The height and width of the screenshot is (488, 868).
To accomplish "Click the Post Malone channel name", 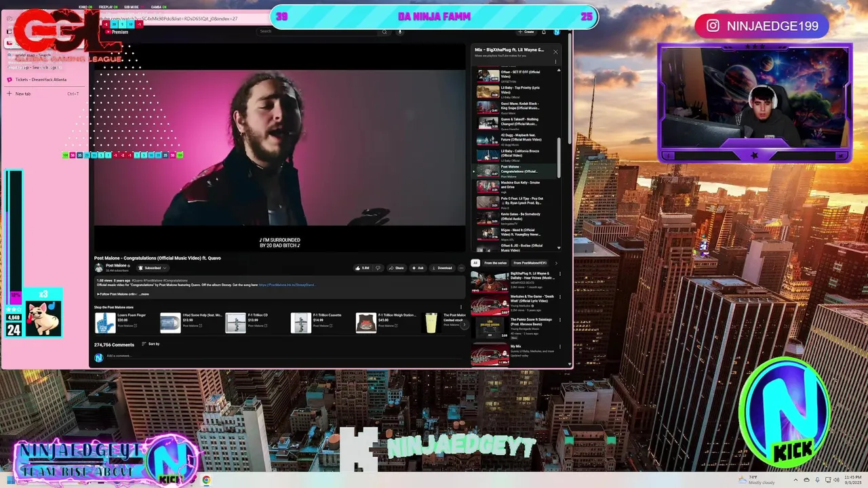I will pos(116,266).
